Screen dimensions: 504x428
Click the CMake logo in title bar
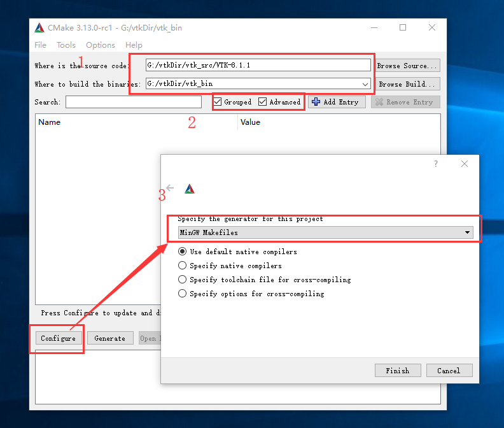tap(39, 28)
